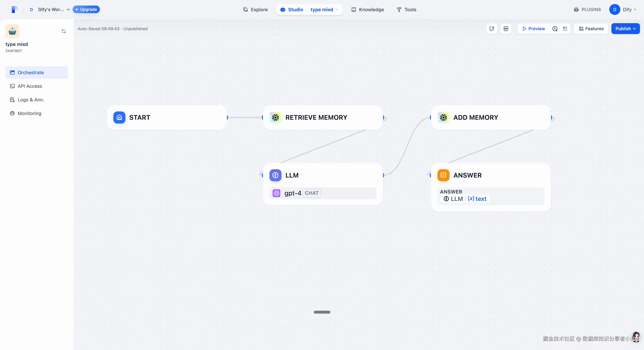Open the checklist icon next to Preview

[565, 28]
